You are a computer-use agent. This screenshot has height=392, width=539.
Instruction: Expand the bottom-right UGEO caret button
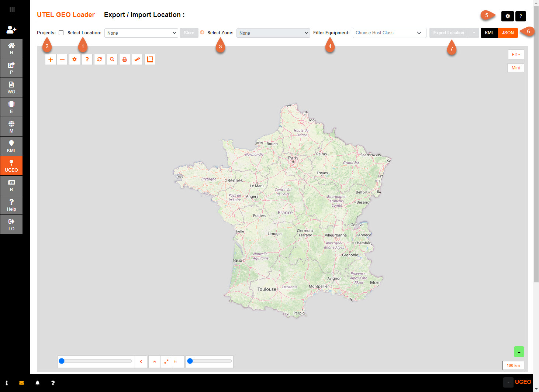pos(508,382)
